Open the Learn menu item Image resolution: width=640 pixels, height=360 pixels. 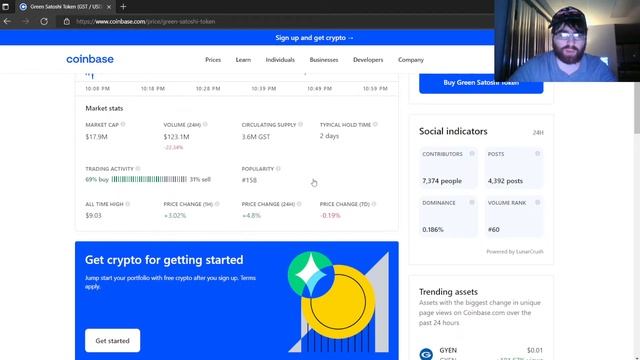point(243,60)
